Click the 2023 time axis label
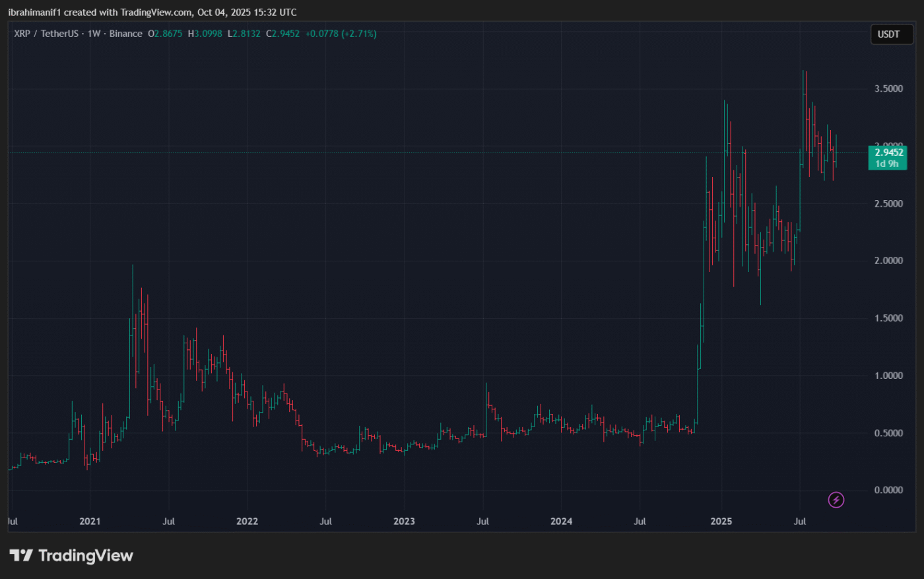 click(404, 521)
